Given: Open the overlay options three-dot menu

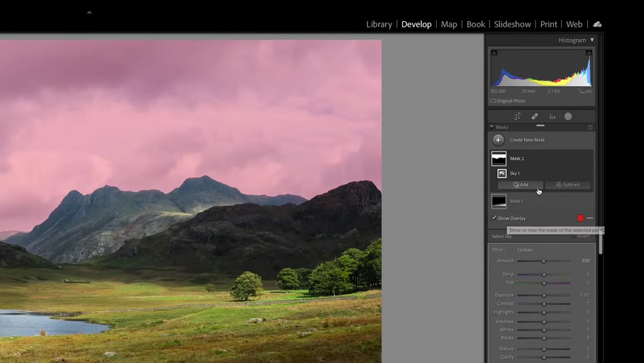Looking at the screenshot, I should point(590,218).
